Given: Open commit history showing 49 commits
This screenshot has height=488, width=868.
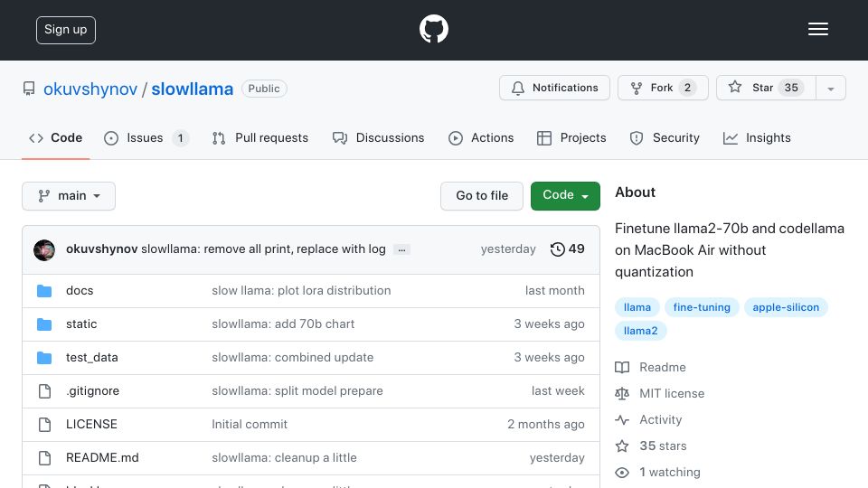Looking at the screenshot, I should 568,249.
